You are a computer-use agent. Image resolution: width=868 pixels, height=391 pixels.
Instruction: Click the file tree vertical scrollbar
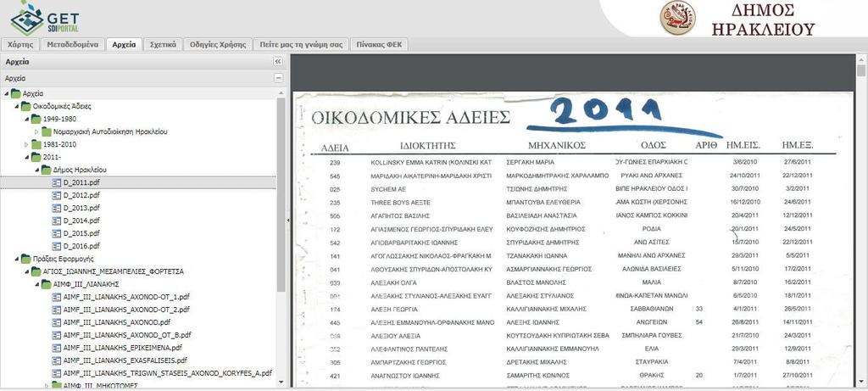pos(281,194)
